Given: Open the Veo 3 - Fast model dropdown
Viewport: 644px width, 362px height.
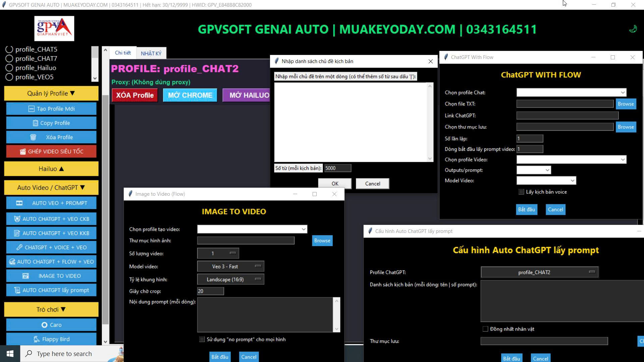Looking at the screenshot, I should click(x=231, y=266).
